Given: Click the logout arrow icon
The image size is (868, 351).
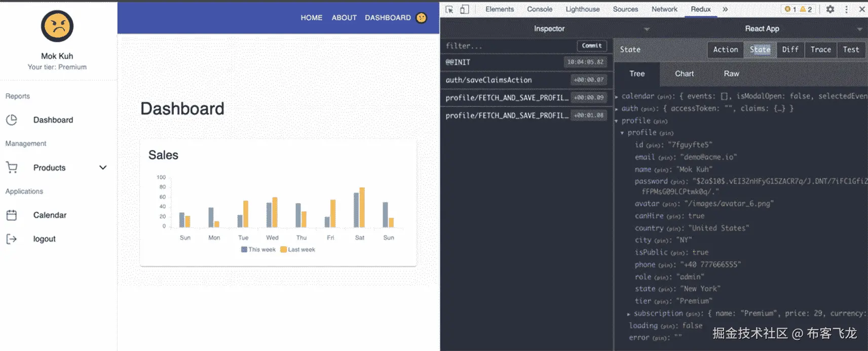Looking at the screenshot, I should [x=12, y=239].
